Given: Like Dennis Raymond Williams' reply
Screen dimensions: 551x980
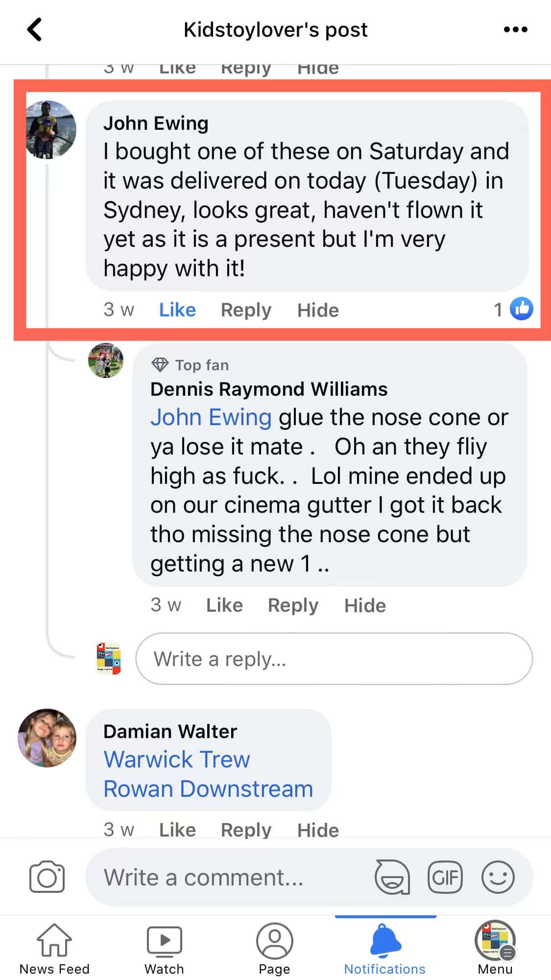Looking at the screenshot, I should click(224, 605).
